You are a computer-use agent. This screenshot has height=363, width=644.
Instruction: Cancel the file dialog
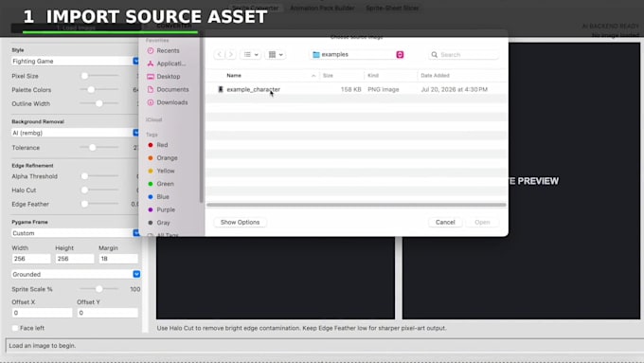pyautogui.click(x=445, y=222)
